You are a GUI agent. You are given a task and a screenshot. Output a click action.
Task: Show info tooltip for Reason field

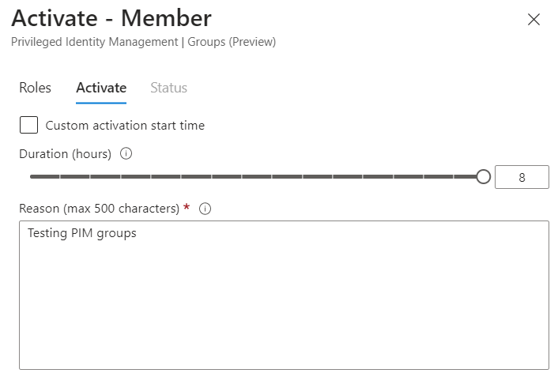pyautogui.click(x=205, y=209)
